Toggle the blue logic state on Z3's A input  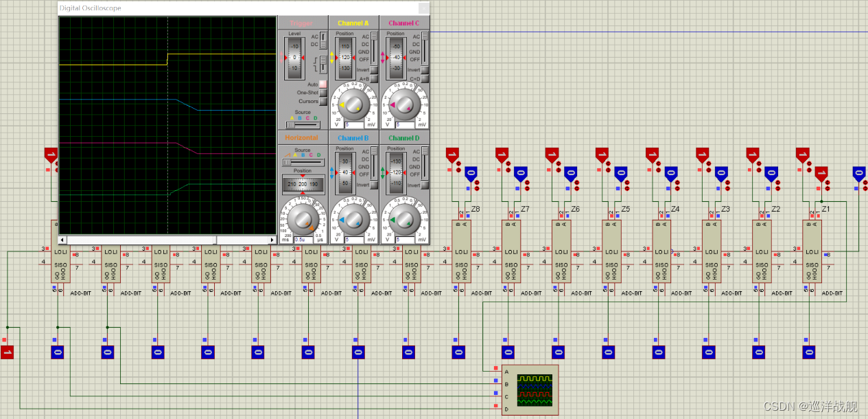click(721, 173)
